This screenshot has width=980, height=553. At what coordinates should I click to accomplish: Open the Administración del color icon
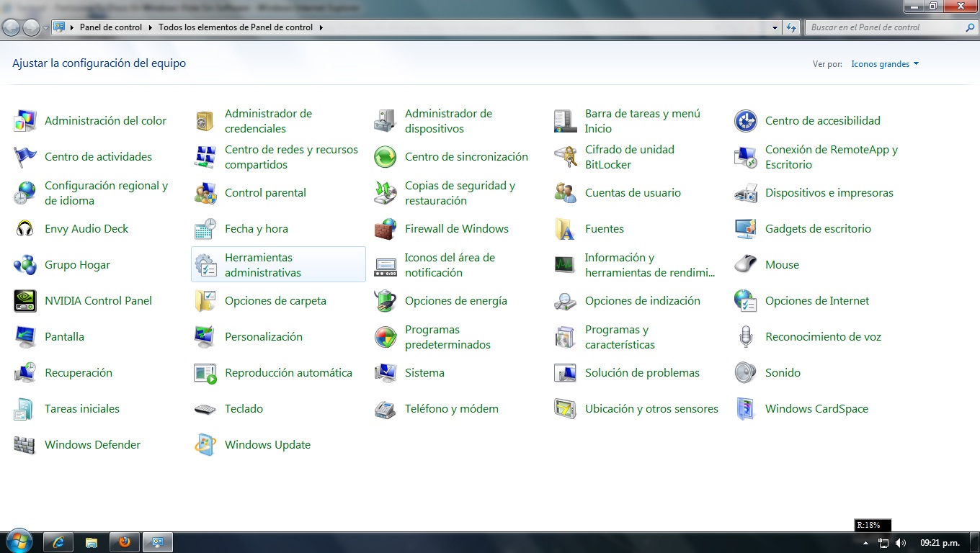click(25, 121)
